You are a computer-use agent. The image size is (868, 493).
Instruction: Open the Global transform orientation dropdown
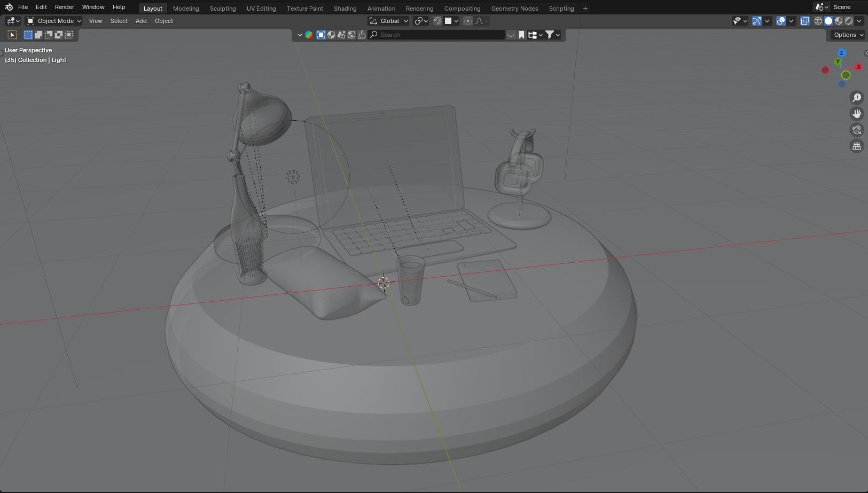pyautogui.click(x=389, y=21)
